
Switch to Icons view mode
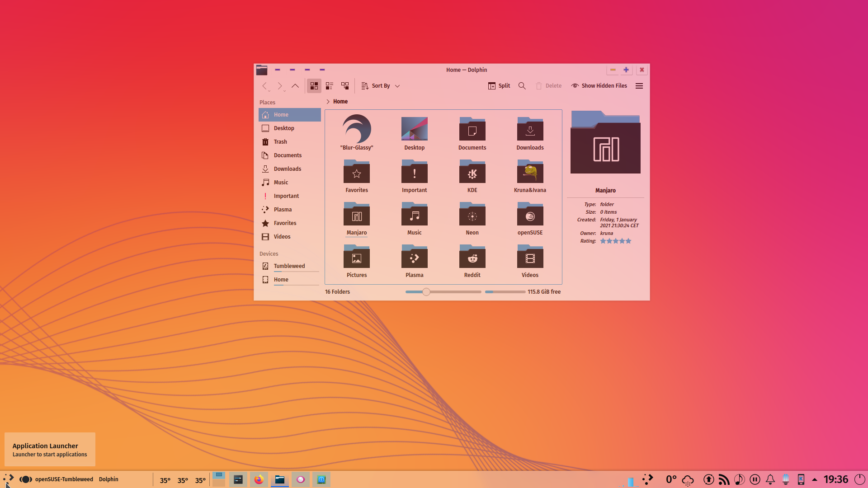[x=314, y=86]
